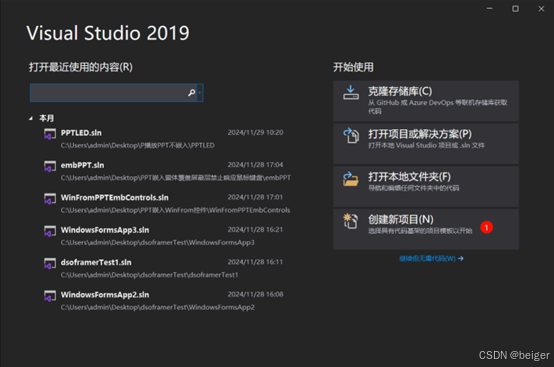Image resolution: width=554 pixels, height=367 pixels.
Task: Select 创建新项目(N)
Action: pos(426,229)
